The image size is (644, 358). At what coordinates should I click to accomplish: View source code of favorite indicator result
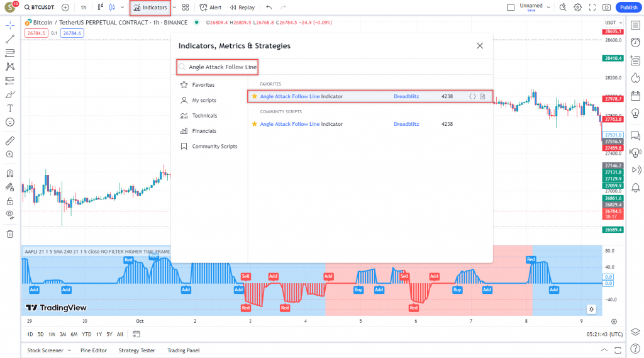(473, 96)
